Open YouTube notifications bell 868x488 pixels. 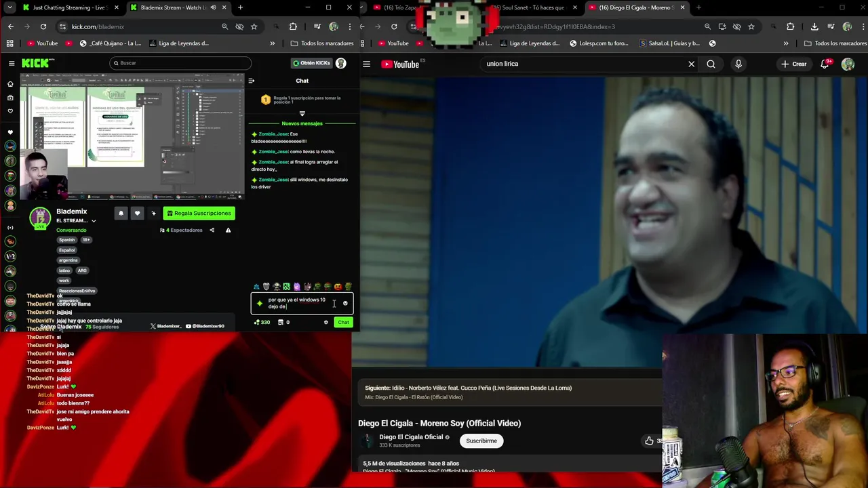[x=825, y=64]
